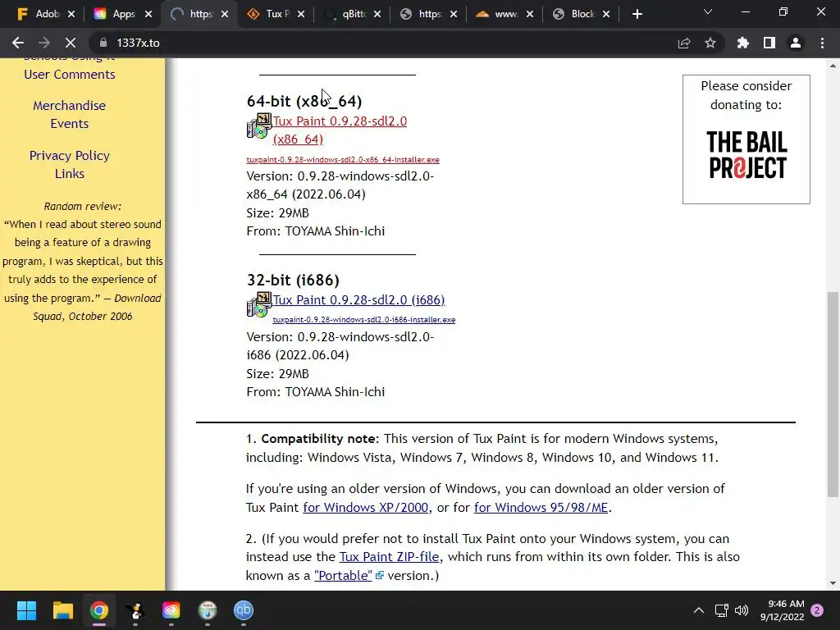The width and height of the screenshot is (840, 630).
Task: Open qBittorrent from taskbar
Action: (243, 610)
